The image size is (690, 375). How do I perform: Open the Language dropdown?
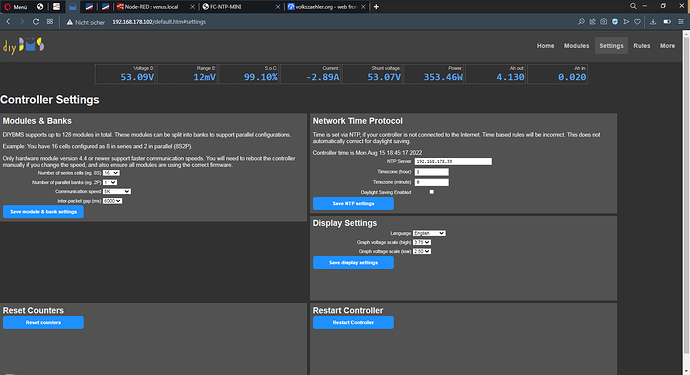[x=429, y=233]
